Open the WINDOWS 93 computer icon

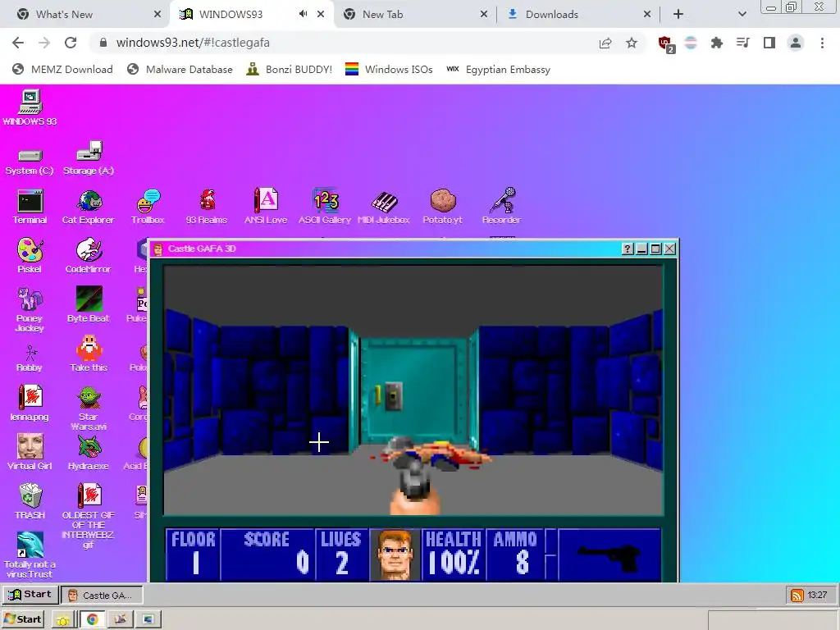(30, 107)
